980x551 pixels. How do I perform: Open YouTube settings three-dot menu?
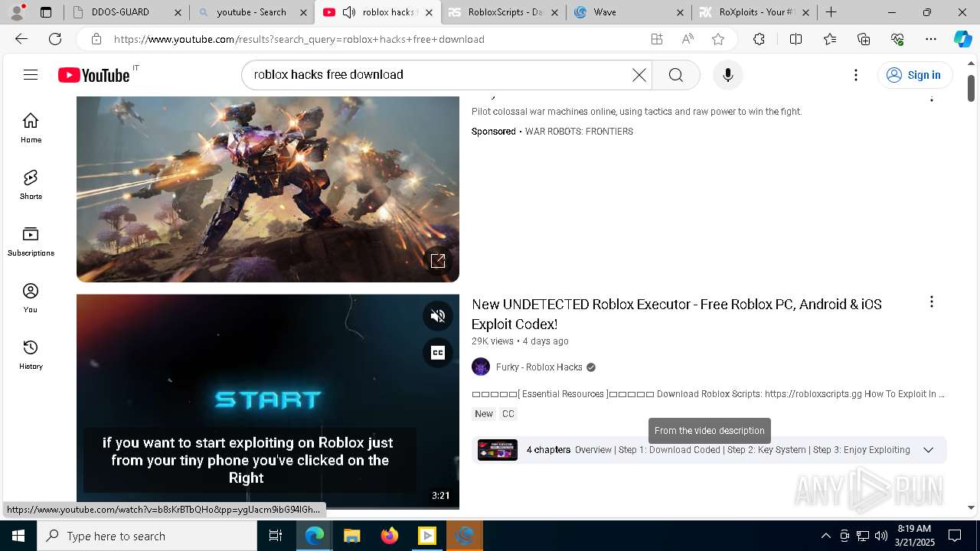coord(856,74)
